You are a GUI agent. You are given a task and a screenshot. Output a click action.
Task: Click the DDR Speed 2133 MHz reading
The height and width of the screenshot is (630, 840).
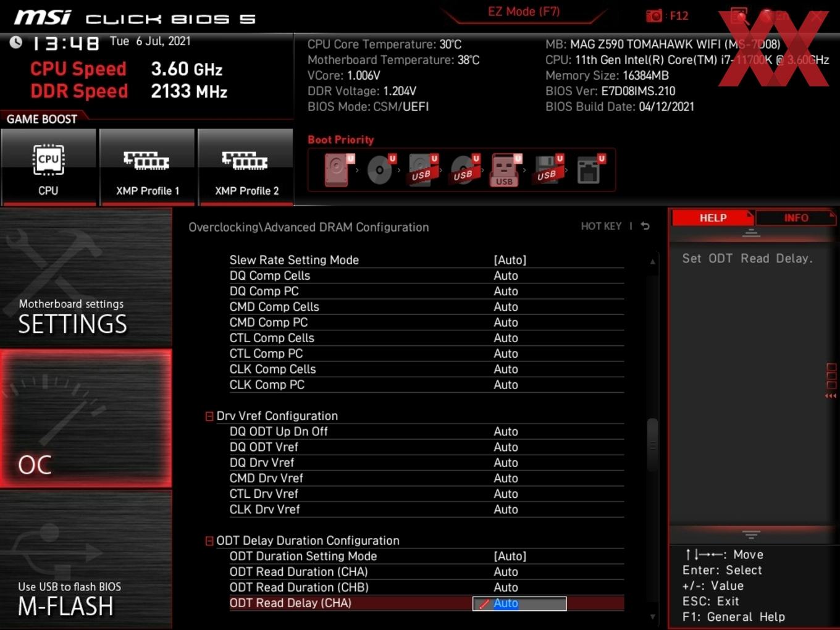click(129, 91)
